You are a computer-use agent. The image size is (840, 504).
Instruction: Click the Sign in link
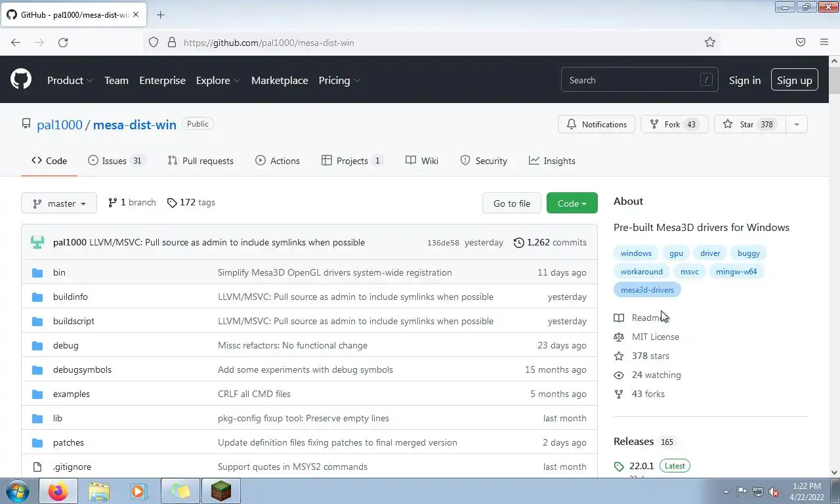[x=745, y=80]
